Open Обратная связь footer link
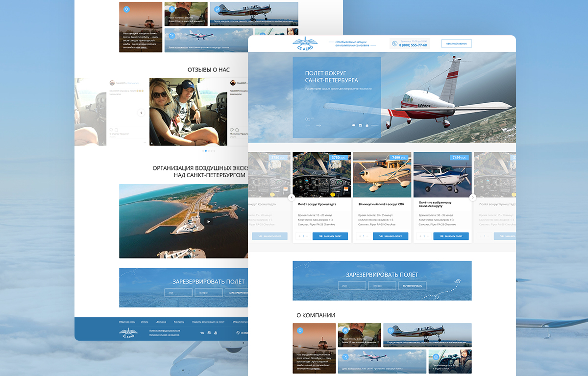The image size is (588, 376). pos(127,322)
